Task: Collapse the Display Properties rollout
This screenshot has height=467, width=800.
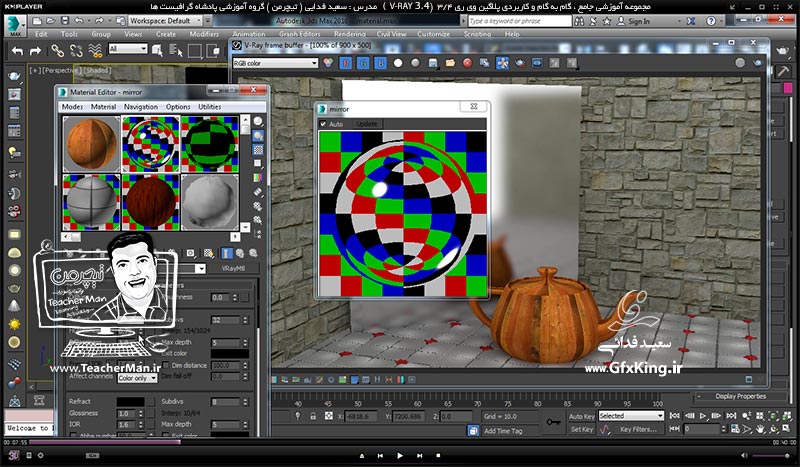Action: click(x=740, y=396)
